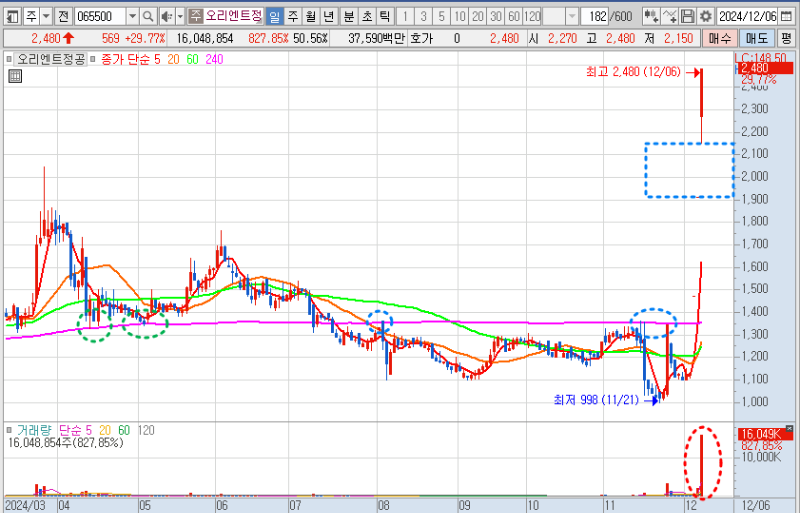Select the gray 120 volume average legend
The image size is (800, 513).
[x=146, y=430]
